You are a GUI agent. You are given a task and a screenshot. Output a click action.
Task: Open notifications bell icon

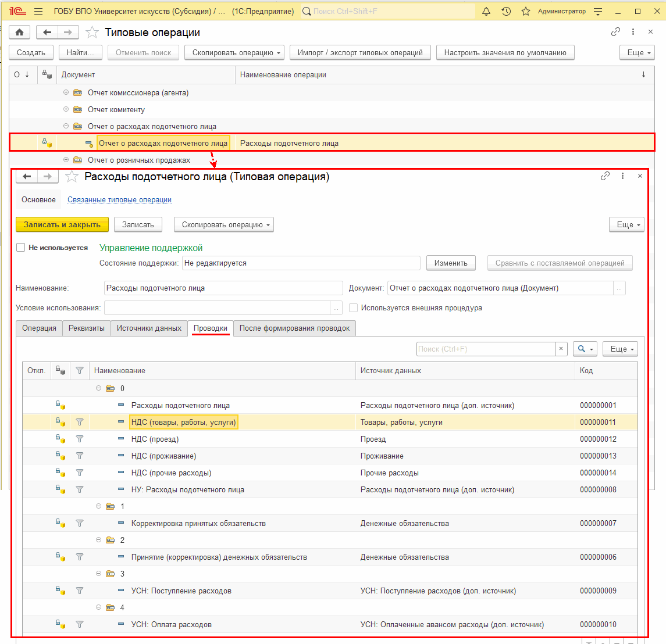tap(487, 12)
